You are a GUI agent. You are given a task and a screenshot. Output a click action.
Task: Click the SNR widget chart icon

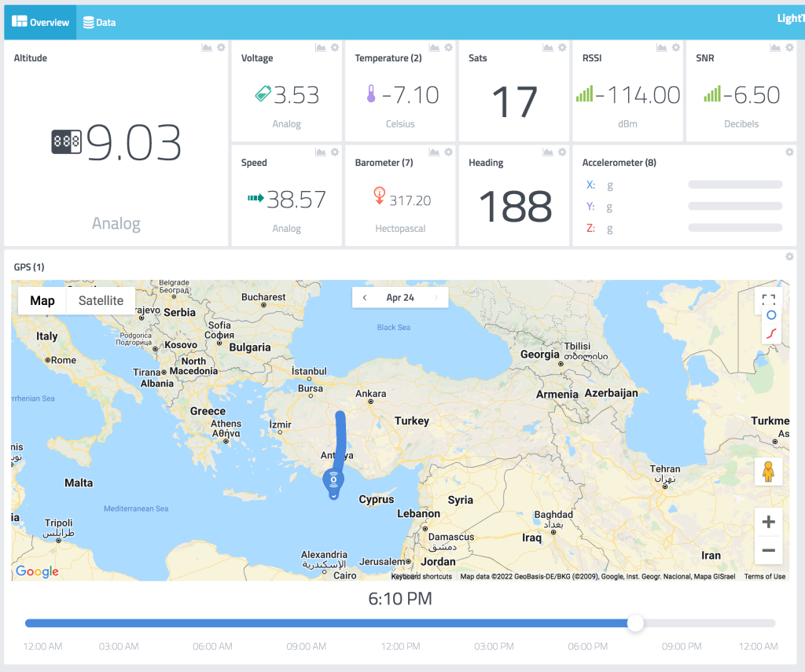click(x=775, y=48)
